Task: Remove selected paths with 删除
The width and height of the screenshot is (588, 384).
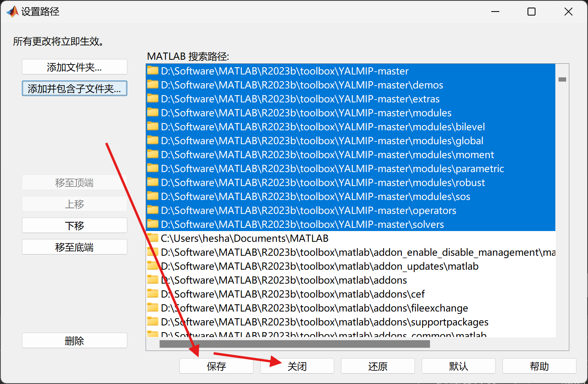Action: pyautogui.click(x=74, y=341)
